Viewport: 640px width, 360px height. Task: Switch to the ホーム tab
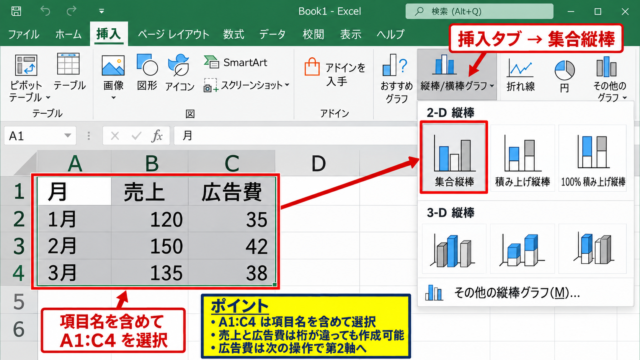68,34
